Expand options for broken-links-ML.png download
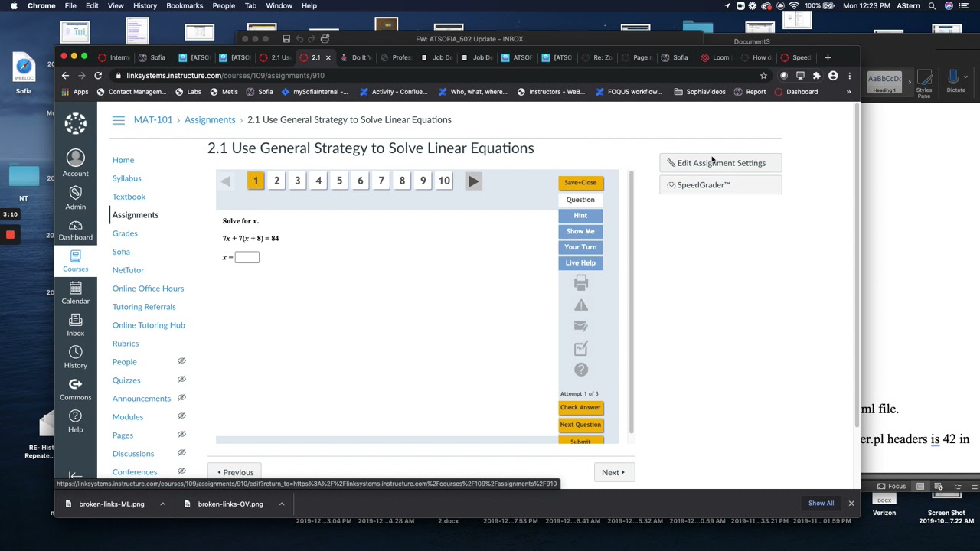Viewport: 980px width, 551px height. click(162, 504)
